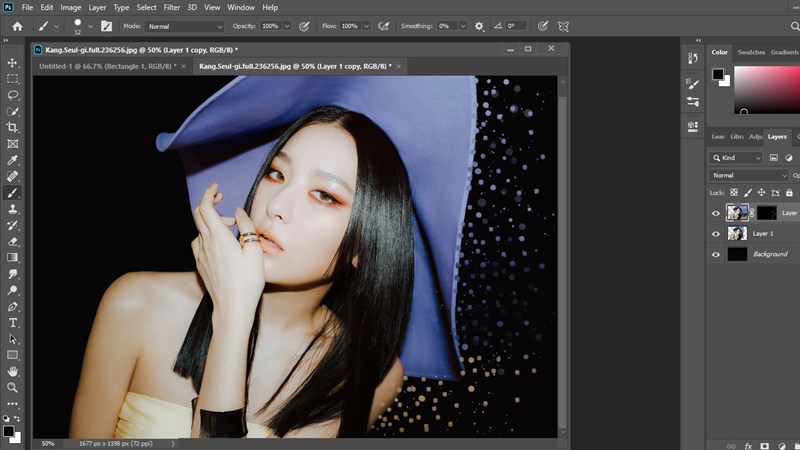Toggle lock image pixels
This screenshot has width=800, height=450.
pyautogui.click(x=747, y=193)
